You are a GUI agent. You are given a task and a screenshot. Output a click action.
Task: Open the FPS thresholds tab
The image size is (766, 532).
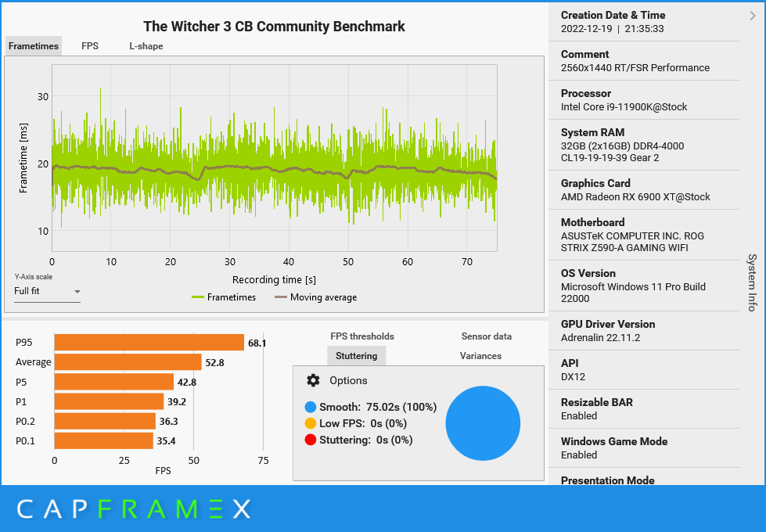click(x=362, y=336)
